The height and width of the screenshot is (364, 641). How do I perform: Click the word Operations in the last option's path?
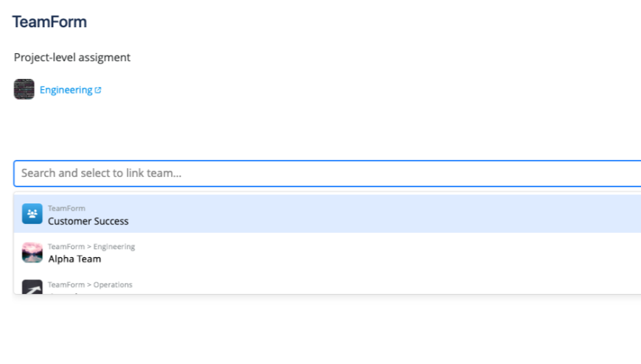pyautogui.click(x=113, y=284)
